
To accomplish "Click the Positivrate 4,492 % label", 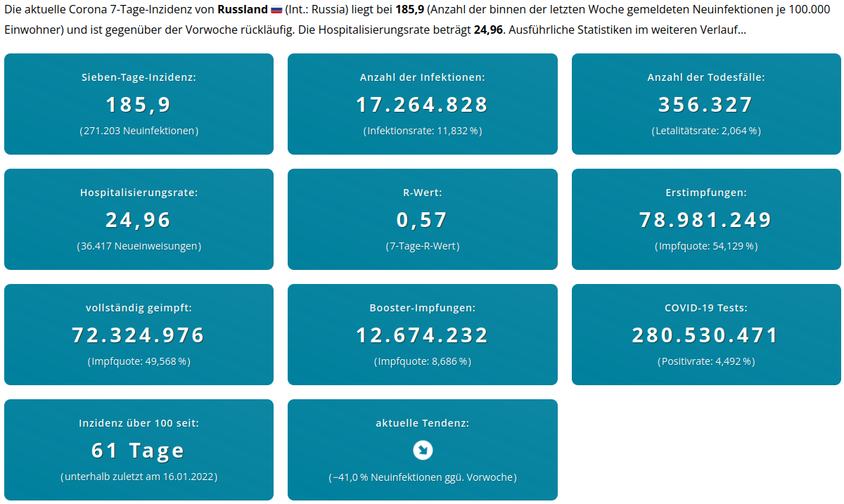I will click(x=706, y=361).
